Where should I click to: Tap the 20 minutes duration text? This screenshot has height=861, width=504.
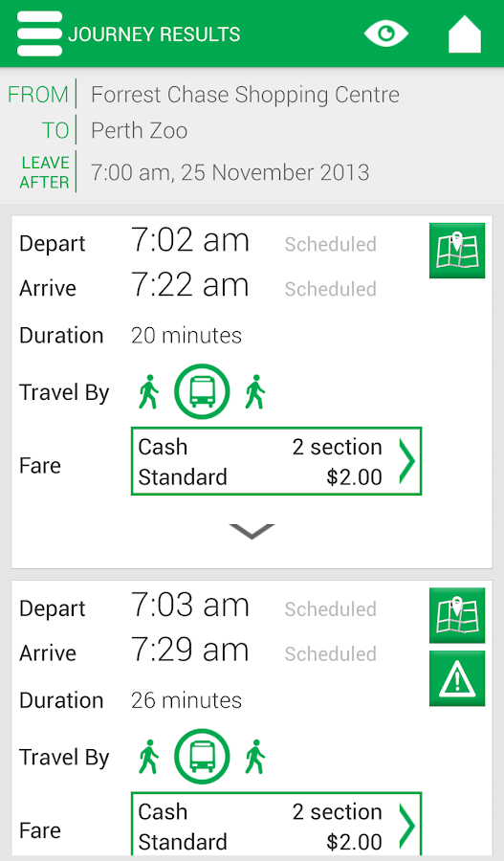186,336
